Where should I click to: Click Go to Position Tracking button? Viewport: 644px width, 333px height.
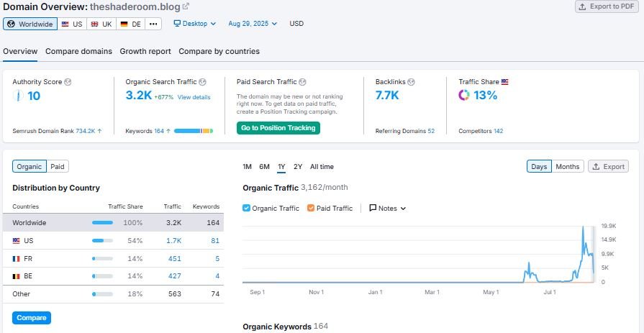(278, 127)
